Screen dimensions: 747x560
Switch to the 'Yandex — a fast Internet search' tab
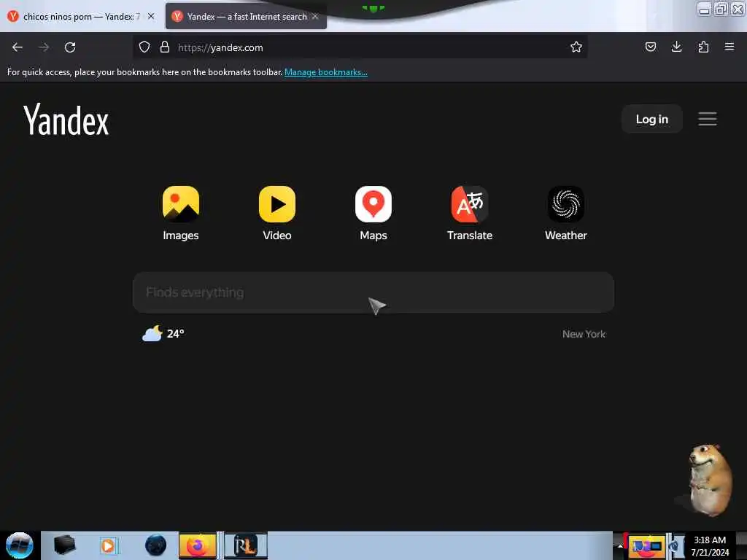coord(247,17)
